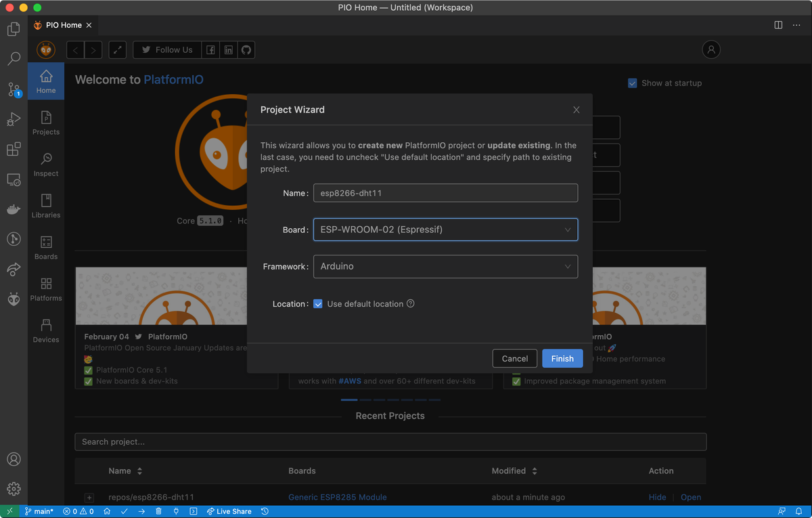Click the Search project field
Image resolution: width=812 pixels, height=518 pixels.
coord(390,442)
